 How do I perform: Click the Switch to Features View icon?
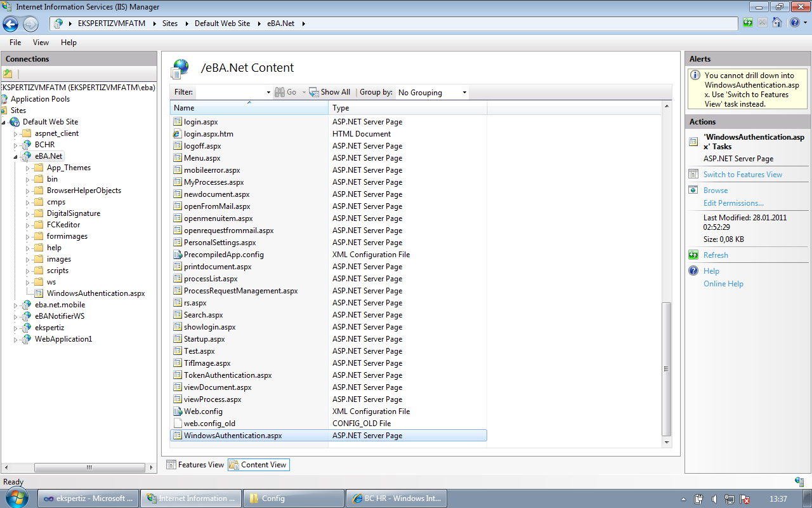[693, 175]
